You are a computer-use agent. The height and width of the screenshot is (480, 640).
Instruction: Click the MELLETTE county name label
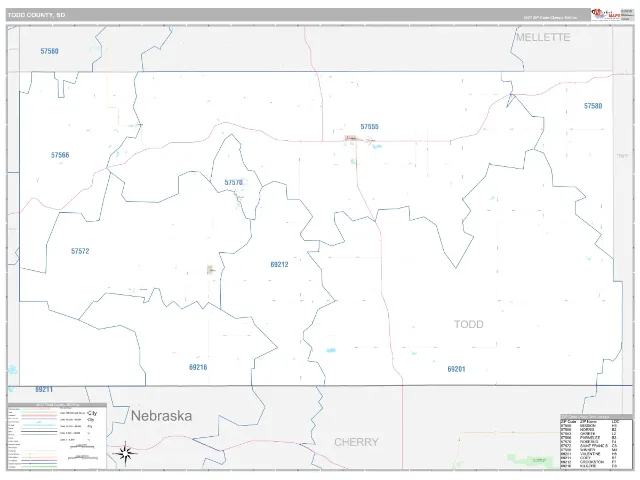point(543,37)
